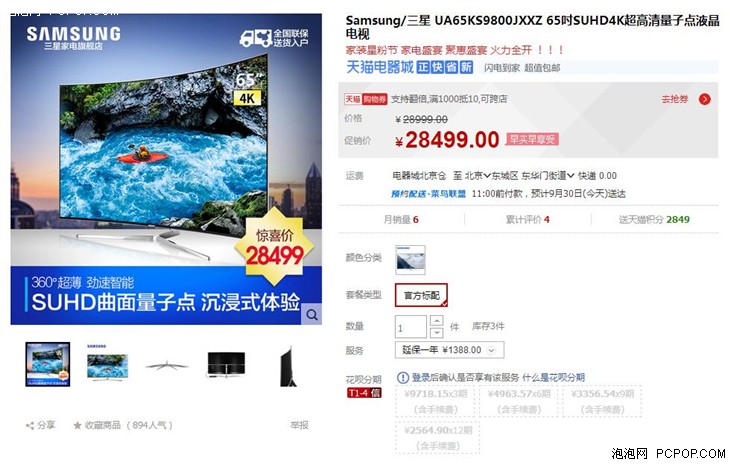Select the 官方标配 package option

[x=421, y=295]
